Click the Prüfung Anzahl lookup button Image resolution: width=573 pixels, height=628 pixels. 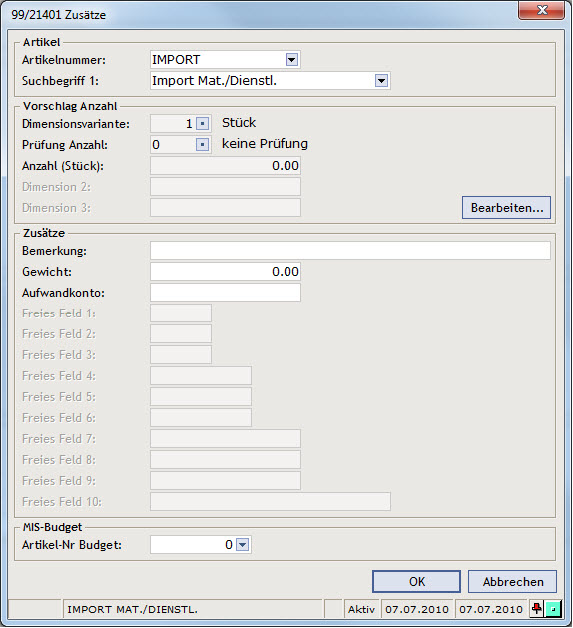pyautogui.click(x=203, y=144)
